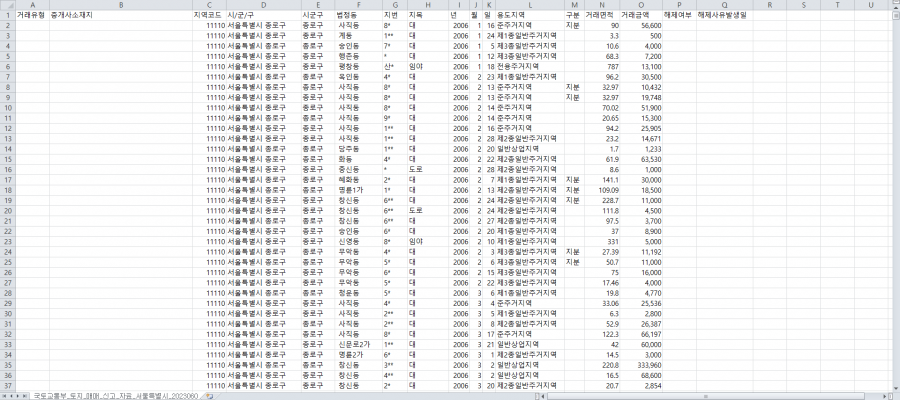Select column S header
Screen dimensions: 900x400
(803, 5)
